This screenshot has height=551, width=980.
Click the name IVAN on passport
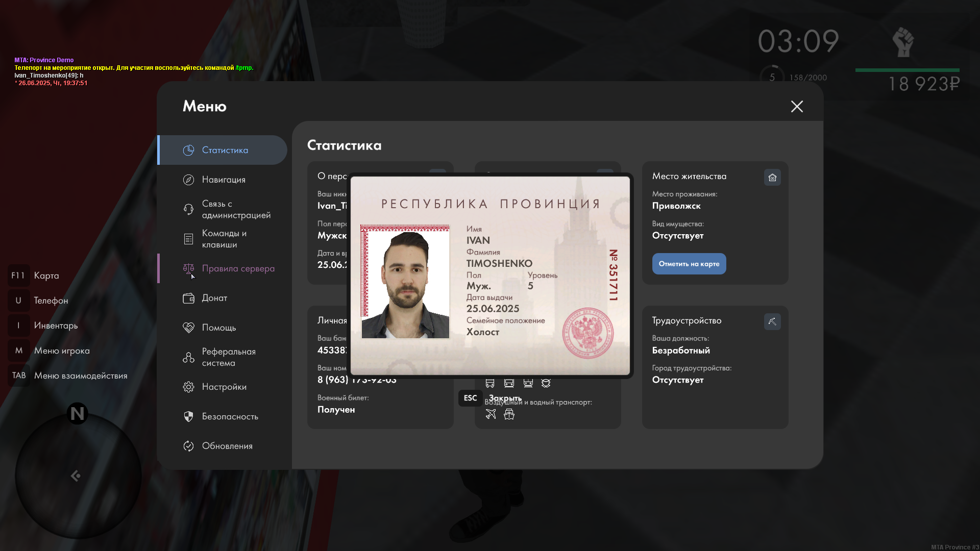tap(478, 240)
